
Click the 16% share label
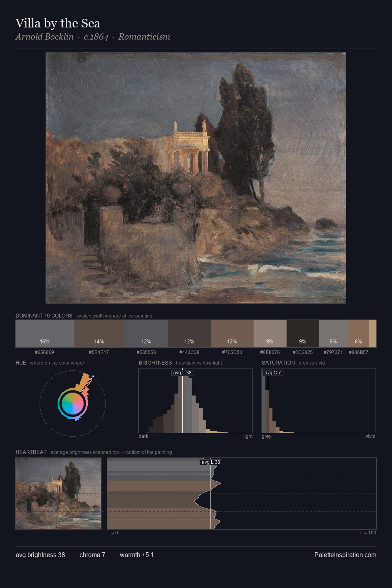point(45,342)
